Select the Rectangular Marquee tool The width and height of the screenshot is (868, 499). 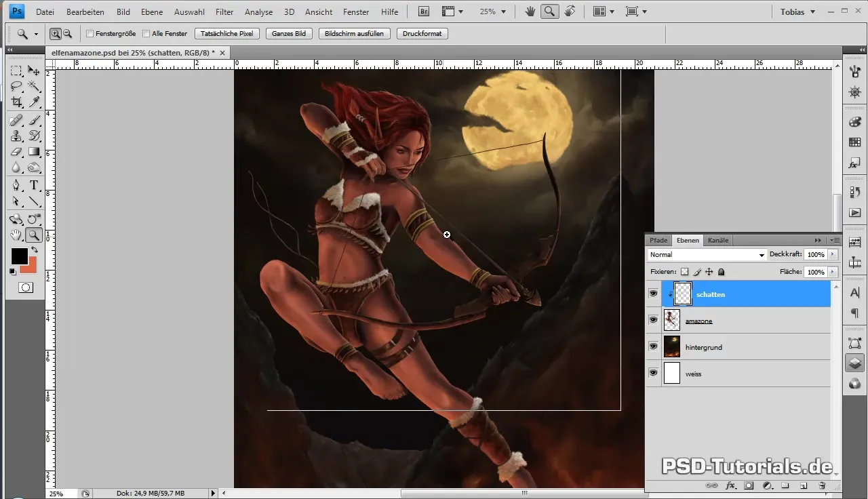point(16,71)
